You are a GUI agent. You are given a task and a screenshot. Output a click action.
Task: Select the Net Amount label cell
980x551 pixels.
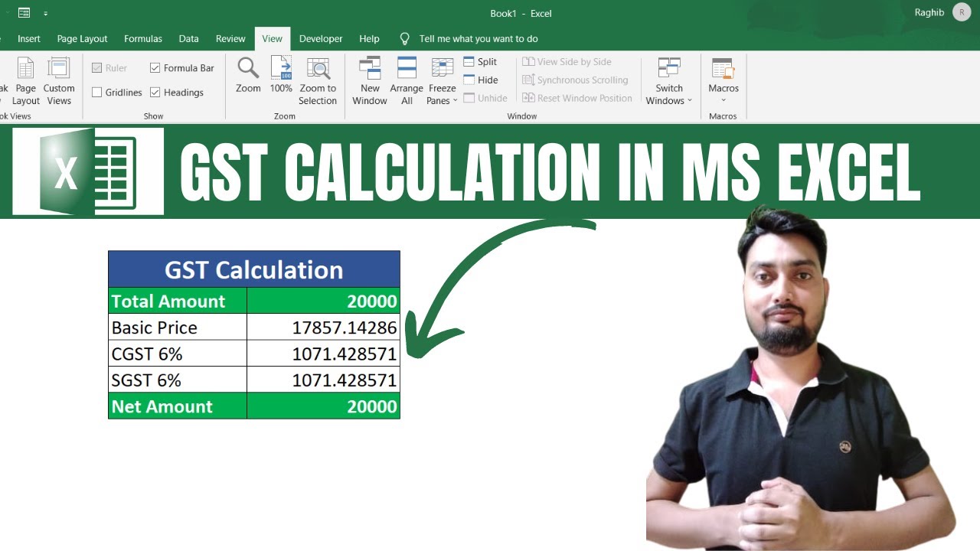tap(178, 406)
